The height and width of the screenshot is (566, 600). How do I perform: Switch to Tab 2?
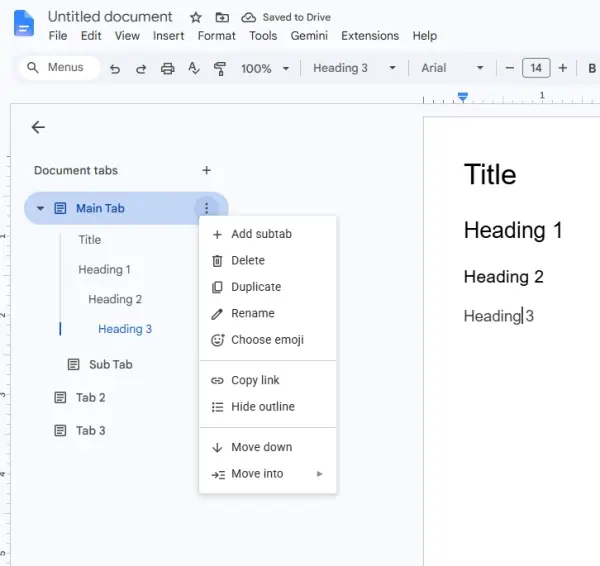pyautogui.click(x=91, y=398)
